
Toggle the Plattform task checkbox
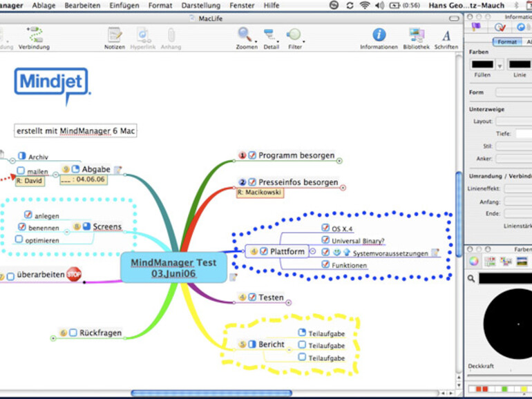click(x=264, y=251)
